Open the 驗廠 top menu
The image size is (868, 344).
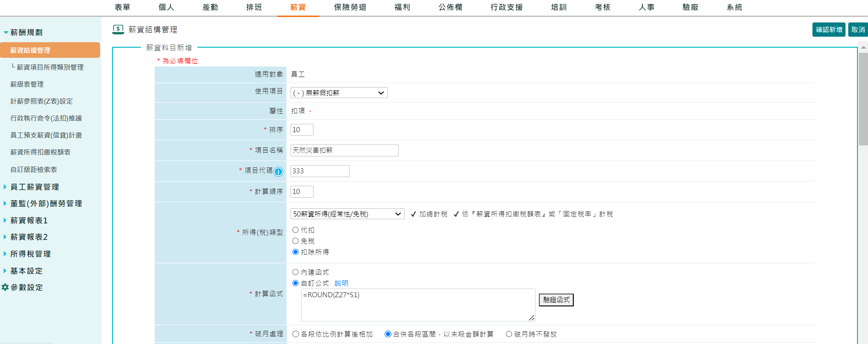tap(690, 7)
